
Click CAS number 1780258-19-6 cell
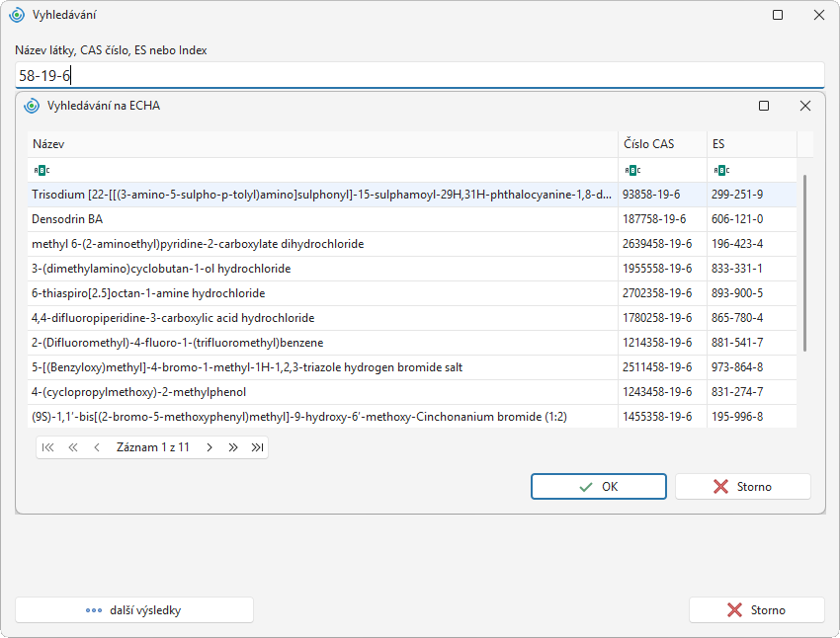663,318
